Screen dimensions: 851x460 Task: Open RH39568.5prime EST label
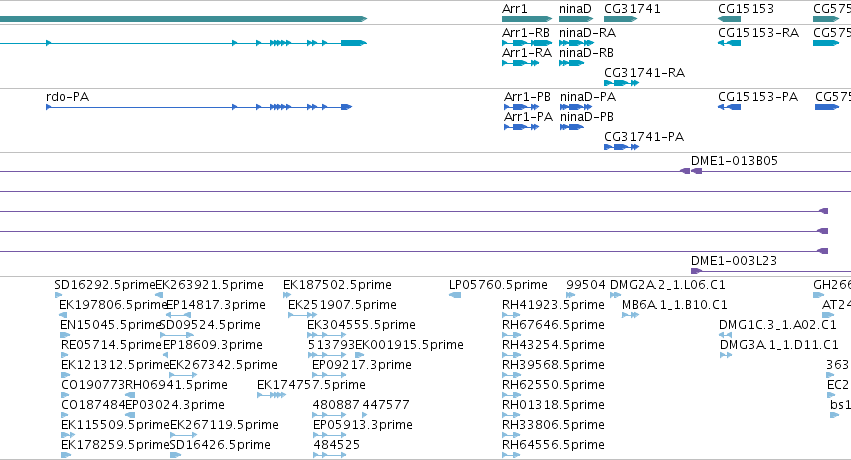pyautogui.click(x=553, y=365)
